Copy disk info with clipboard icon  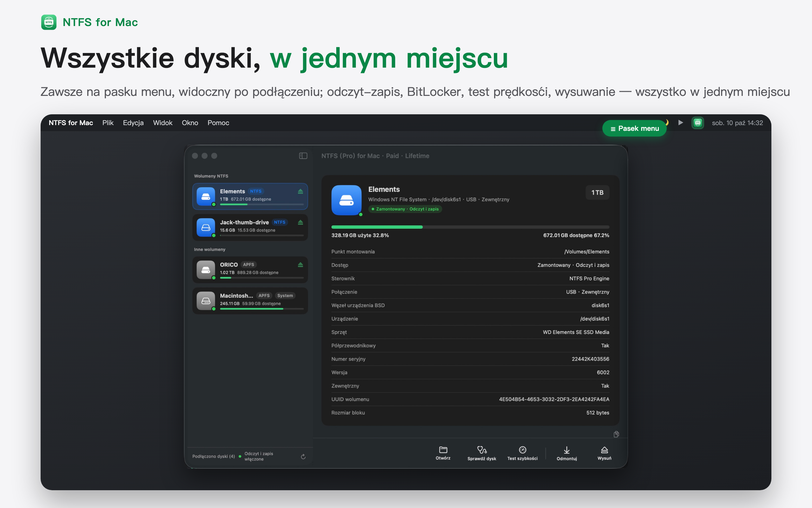point(616,434)
